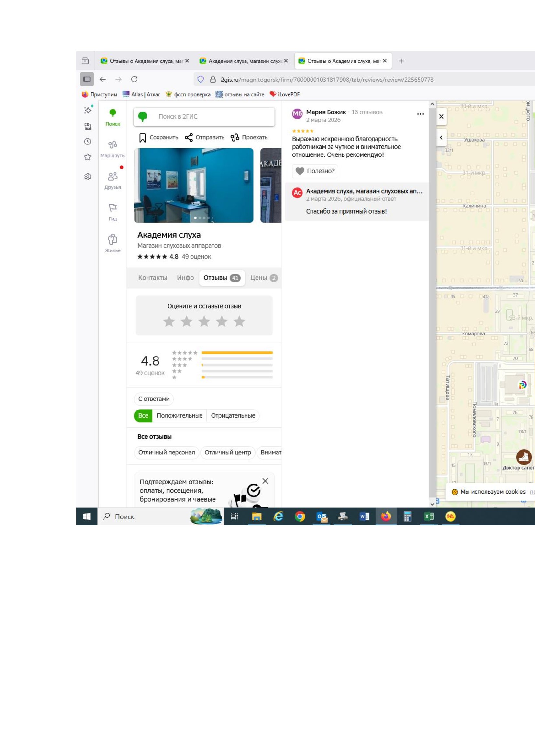Filter reviews by Отличный персонал tag
The width and height of the screenshot is (535, 756).
[x=166, y=453]
